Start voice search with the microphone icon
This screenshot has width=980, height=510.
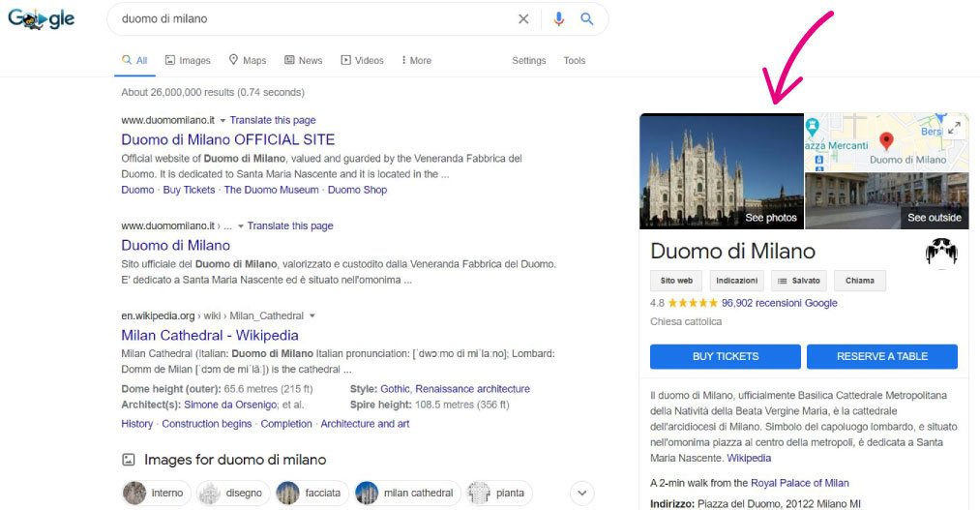558,18
